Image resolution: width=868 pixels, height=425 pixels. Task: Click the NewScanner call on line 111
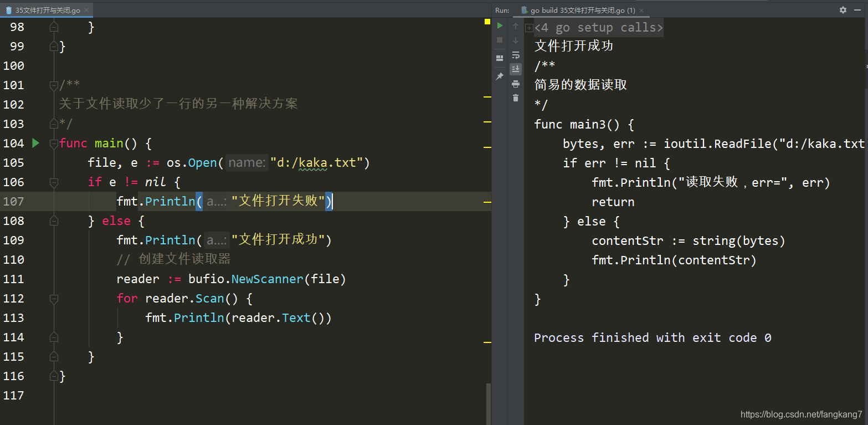268,279
